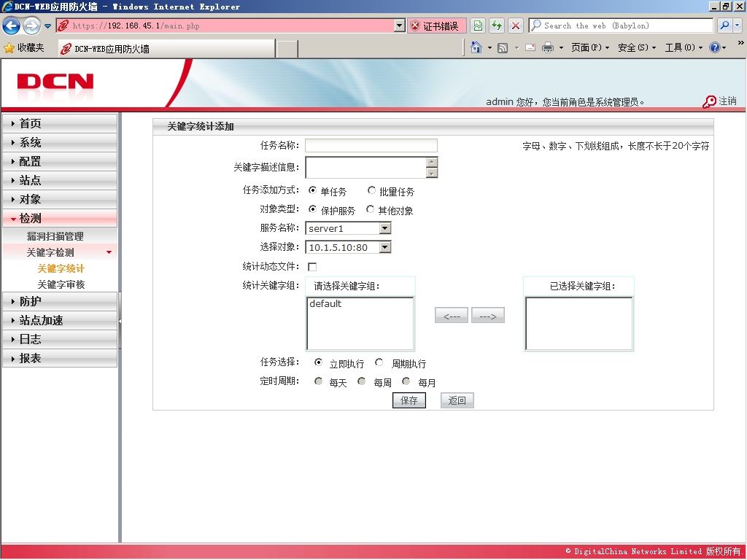Select the 保护服务 radio button
The width and height of the screenshot is (747, 560).
pos(312,209)
